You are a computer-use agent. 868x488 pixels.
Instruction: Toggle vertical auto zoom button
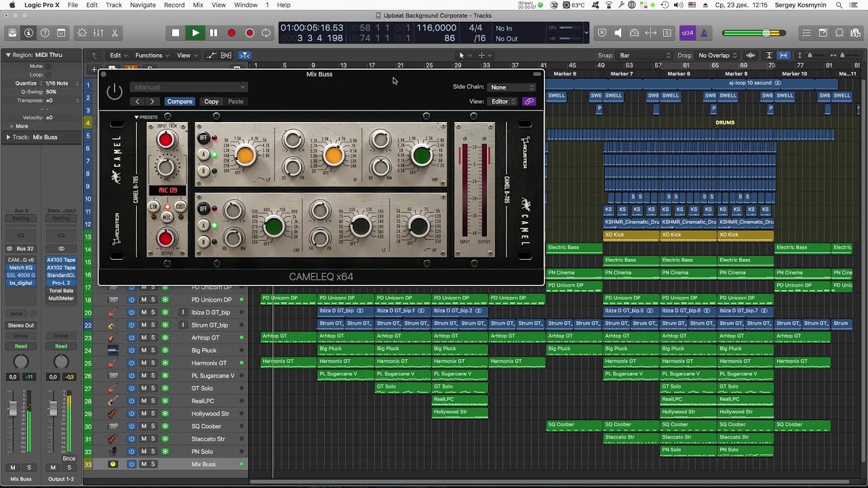(x=769, y=56)
